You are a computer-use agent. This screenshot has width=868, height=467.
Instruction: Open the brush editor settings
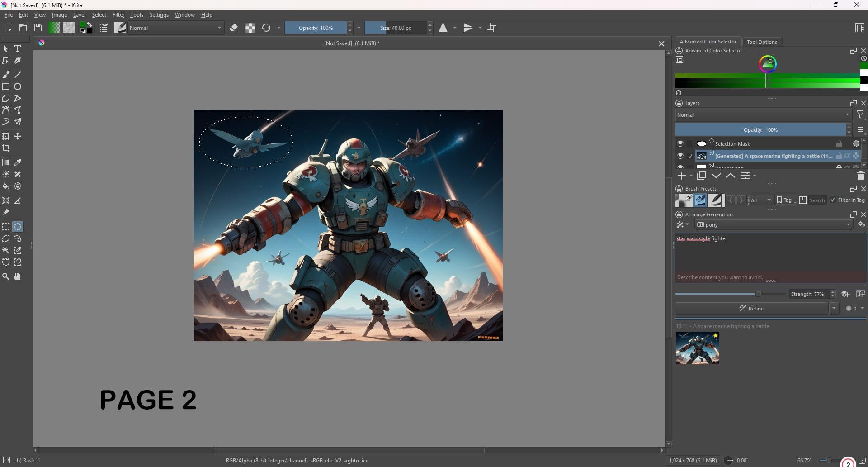coord(104,28)
